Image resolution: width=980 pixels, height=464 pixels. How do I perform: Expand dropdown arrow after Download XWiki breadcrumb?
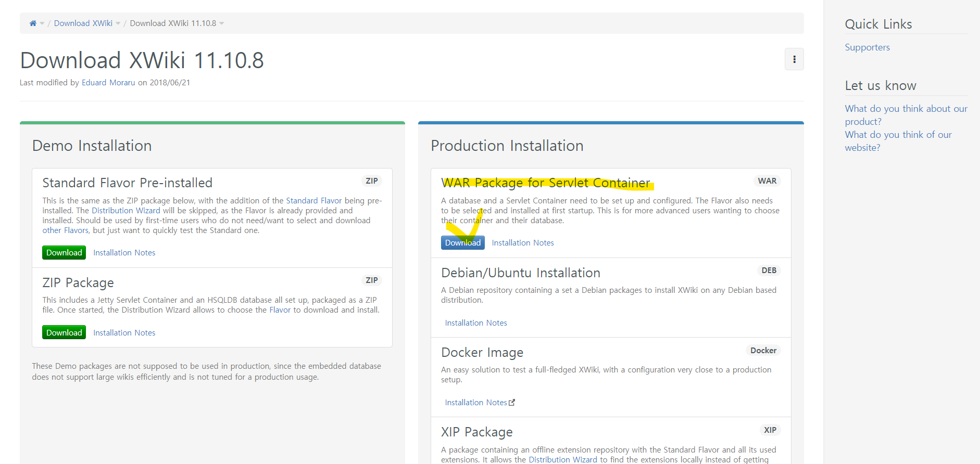(118, 23)
